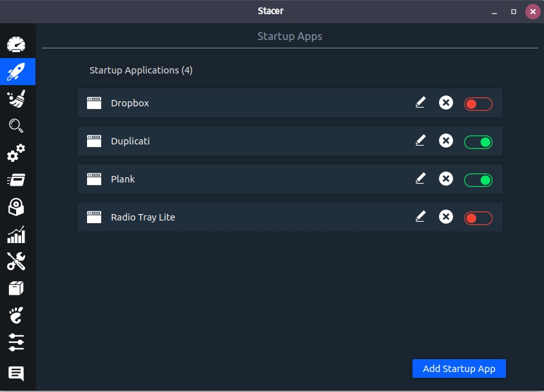This screenshot has width=544, height=392.
Task: Go to Services gears icon
Action: point(17,153)
